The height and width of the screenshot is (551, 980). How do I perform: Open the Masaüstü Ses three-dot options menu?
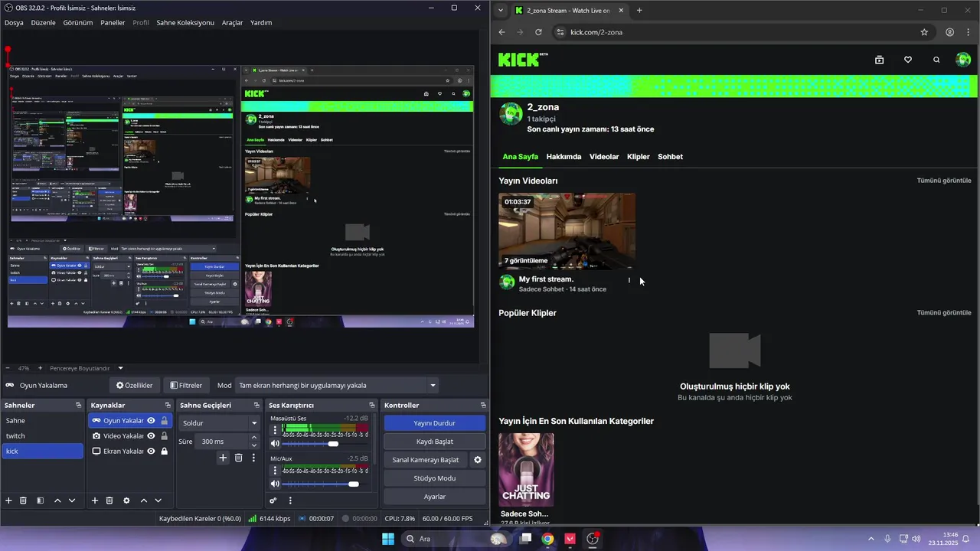pyautogui.click(x=275, y=431)
